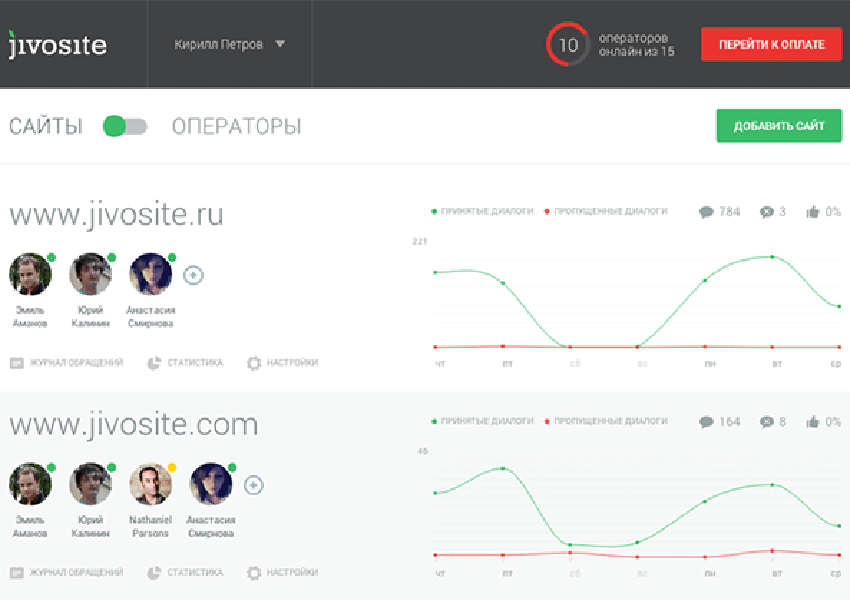The height and width of the screenshot is (600, 850).
Task: Click Пропущенные диалоги legend on jivosite.com chart
Action: pos(606,421)
